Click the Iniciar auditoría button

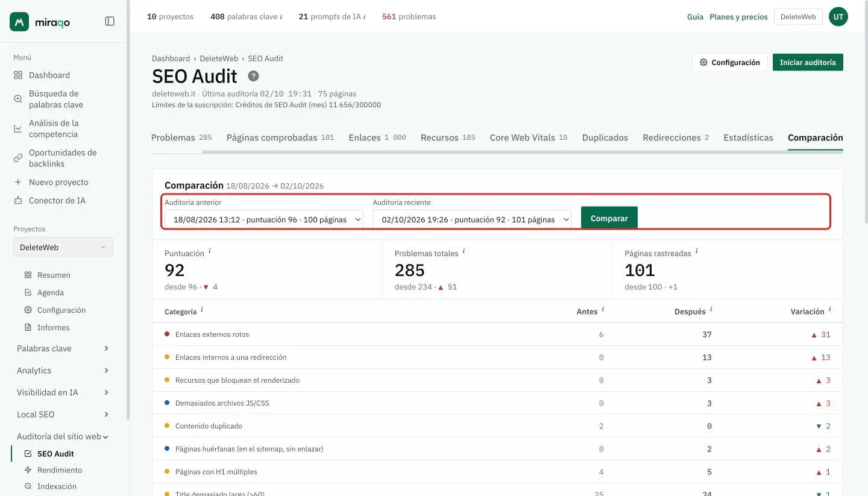click(808, 62)
